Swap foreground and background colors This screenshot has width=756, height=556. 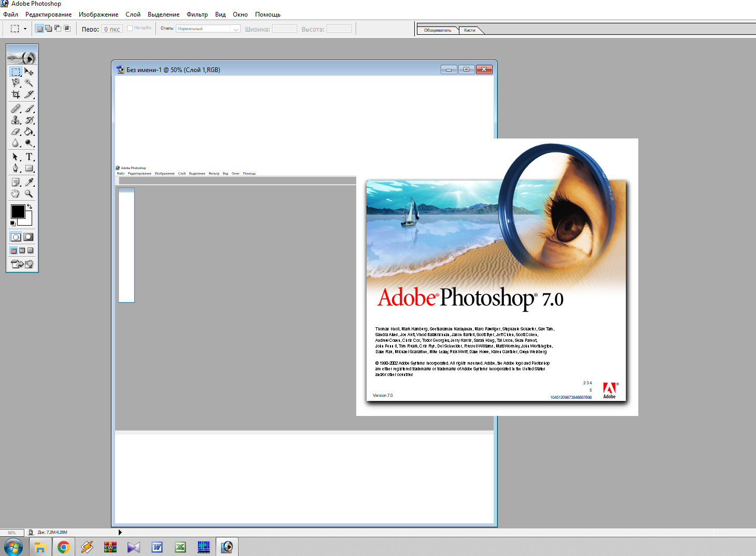[30, 206]
